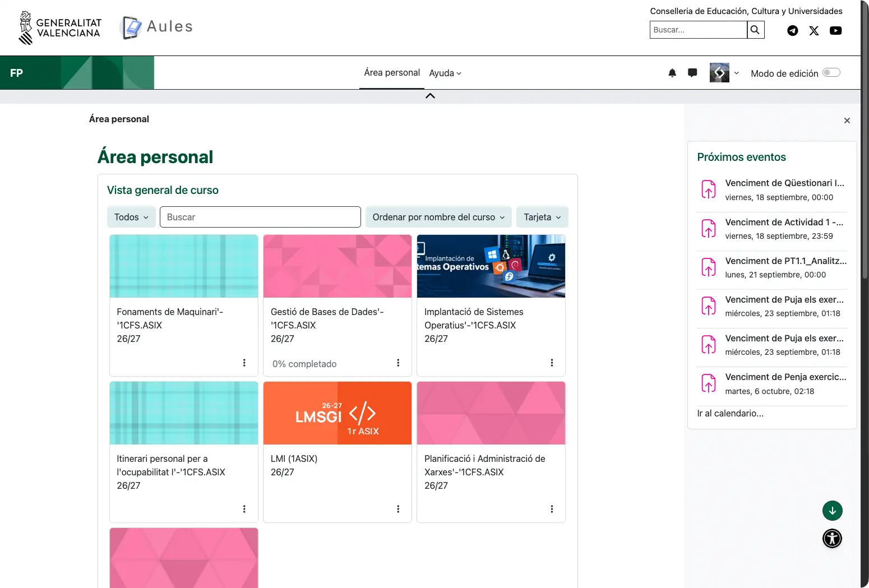Click the PT1.1_Analitz event file icon
Viewport: 869px width, 588px height.
(709, 267)
